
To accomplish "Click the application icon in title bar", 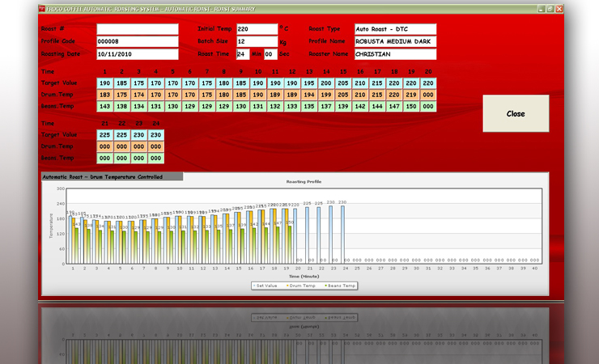I will point(42,9).
